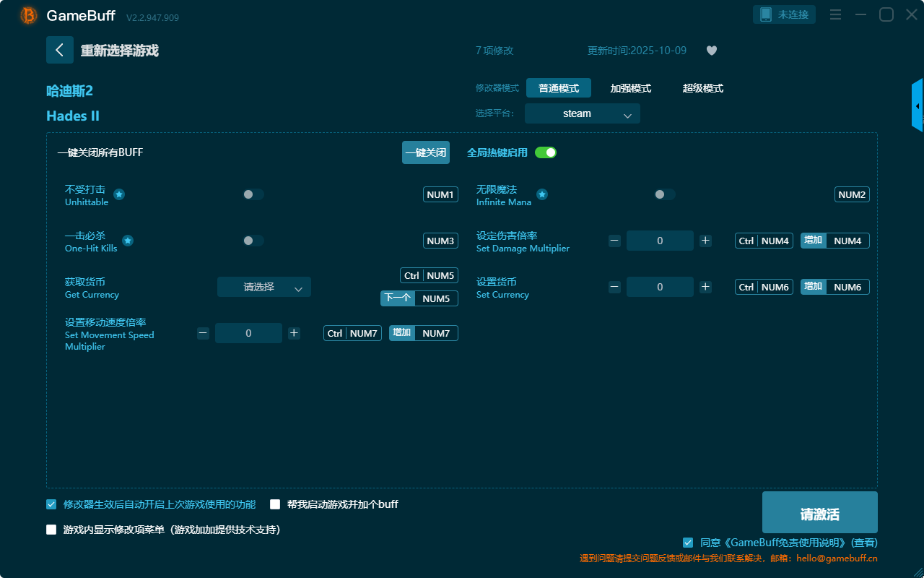The image size is (924, 578).
Task: Check the show in-game cheat menu box
Action: coord(51,530)
